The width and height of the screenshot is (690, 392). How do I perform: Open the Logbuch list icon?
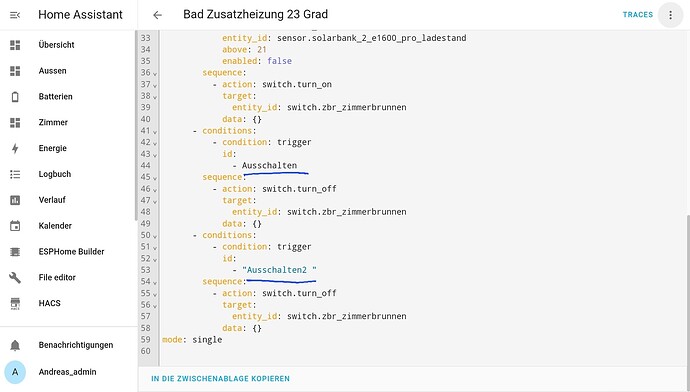coord(15,174)
